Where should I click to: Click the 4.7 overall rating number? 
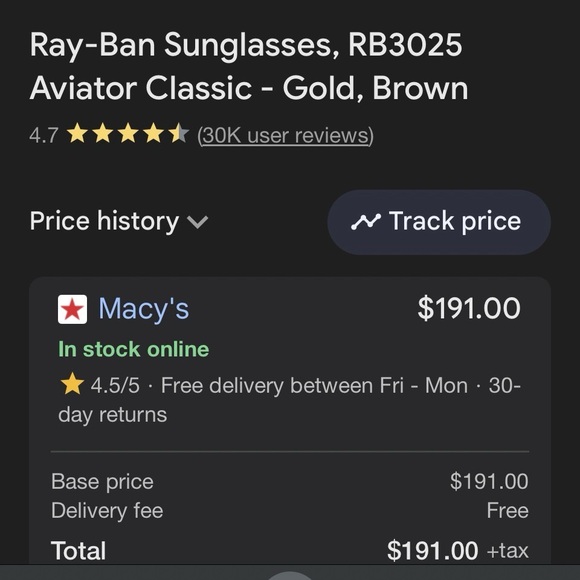tap(44, 135)
